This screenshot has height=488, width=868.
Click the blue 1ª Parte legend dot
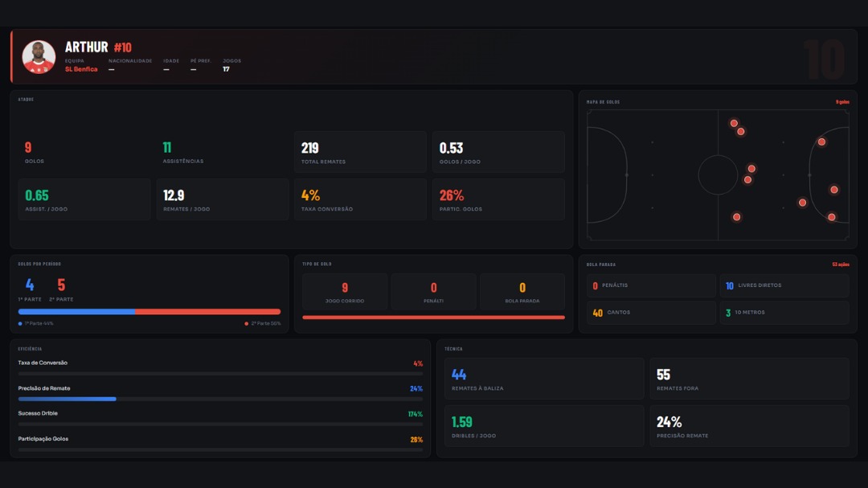(x=20, y=324)
